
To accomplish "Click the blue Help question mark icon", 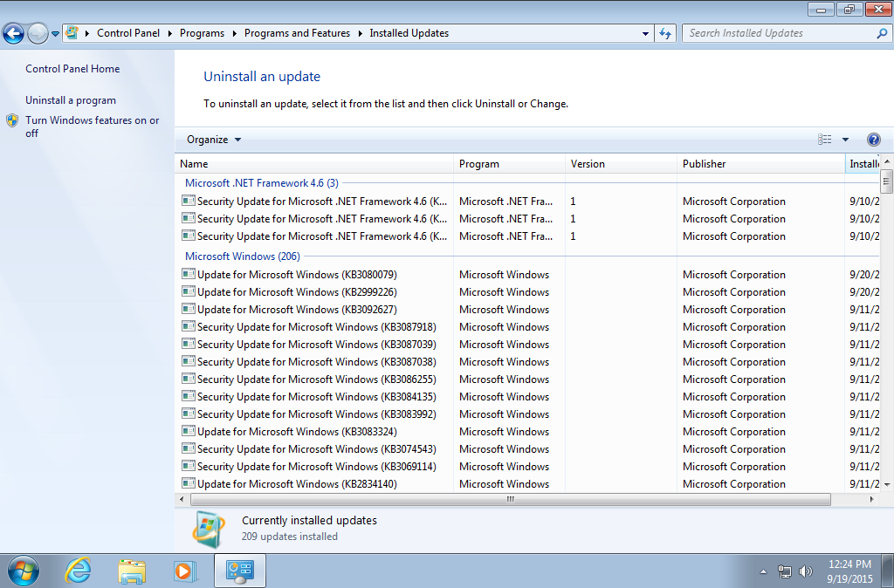I will pyautogui.click(x=873, y=140).
